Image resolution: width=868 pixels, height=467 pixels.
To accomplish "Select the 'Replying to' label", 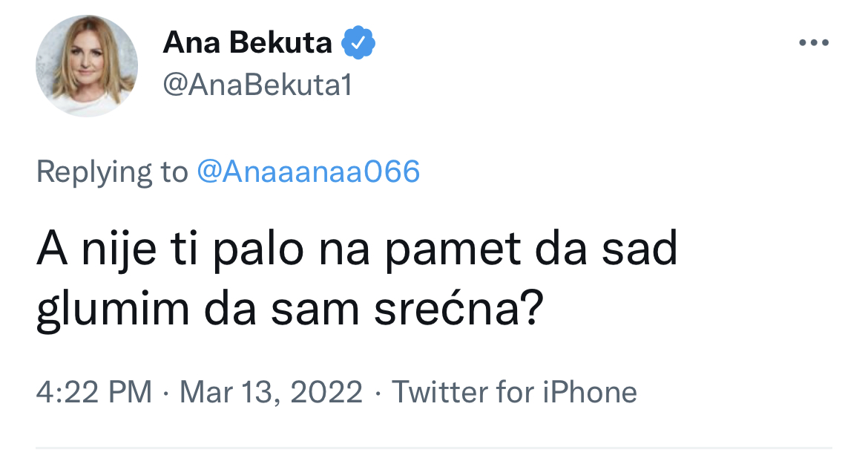I will click(x=112, y=172).
